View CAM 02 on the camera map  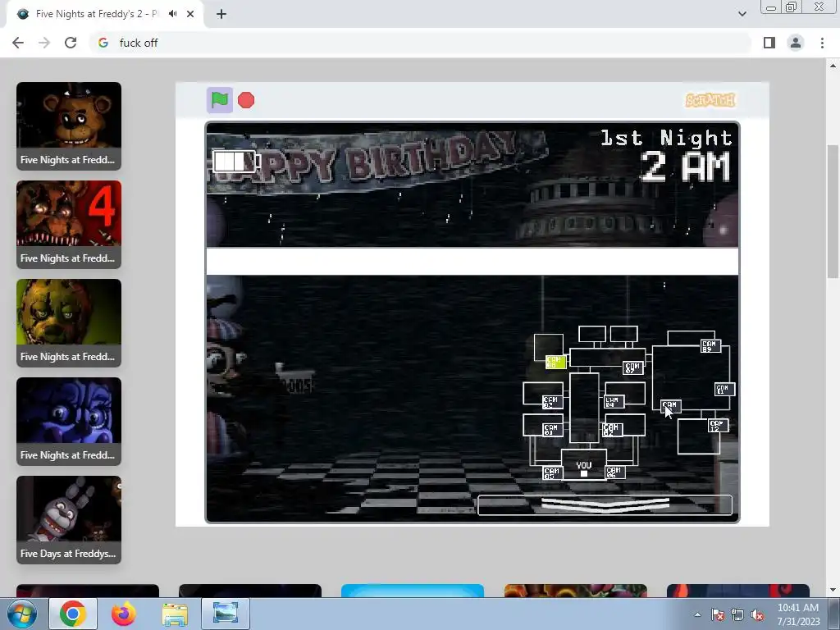pyautogui.click(x=612, y=430)
